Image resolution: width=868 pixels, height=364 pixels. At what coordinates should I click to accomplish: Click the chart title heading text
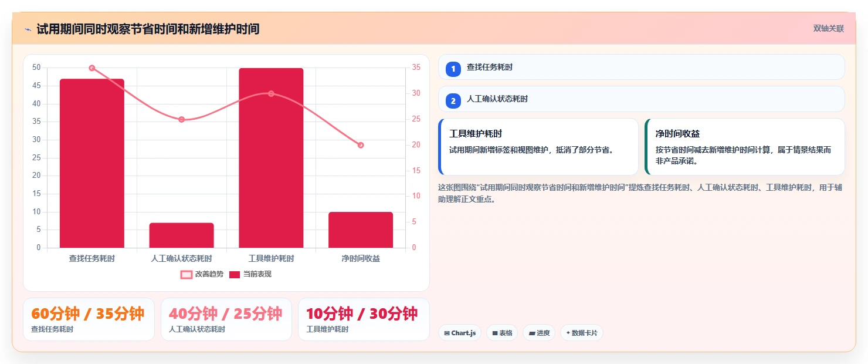click(148, 29)
